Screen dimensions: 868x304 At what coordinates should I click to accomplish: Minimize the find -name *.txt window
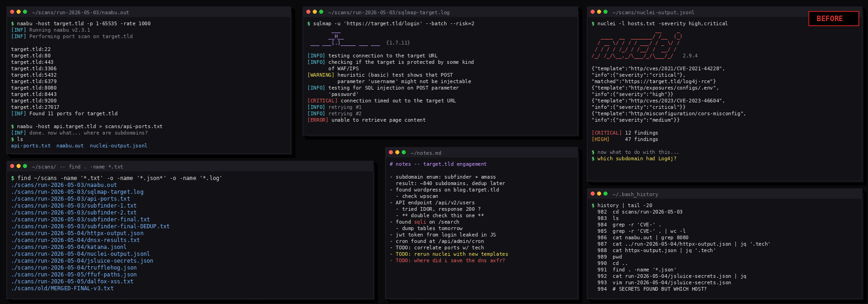(19, 166)
